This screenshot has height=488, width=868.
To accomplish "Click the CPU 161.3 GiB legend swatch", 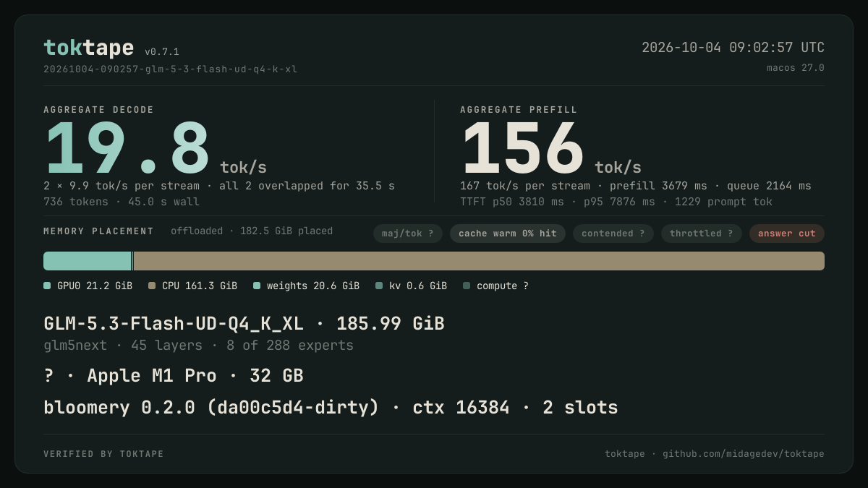I will [152, 286].
